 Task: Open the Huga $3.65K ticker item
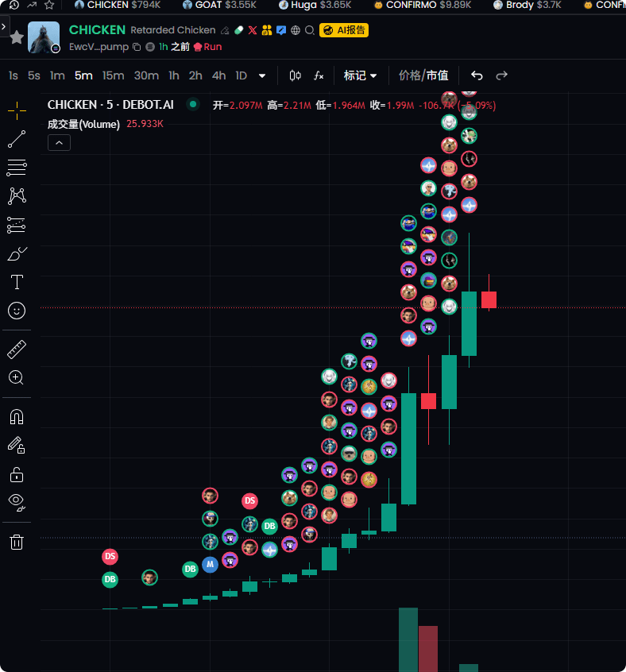(315, 5)
